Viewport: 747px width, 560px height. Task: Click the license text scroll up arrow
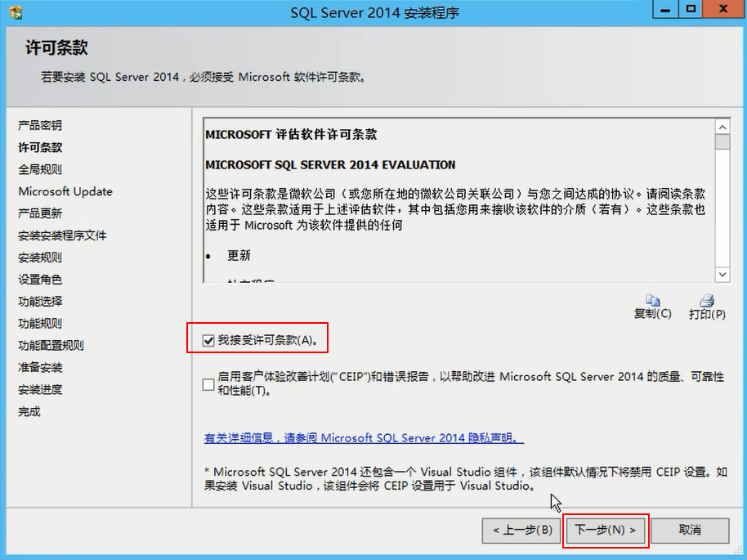722,127
